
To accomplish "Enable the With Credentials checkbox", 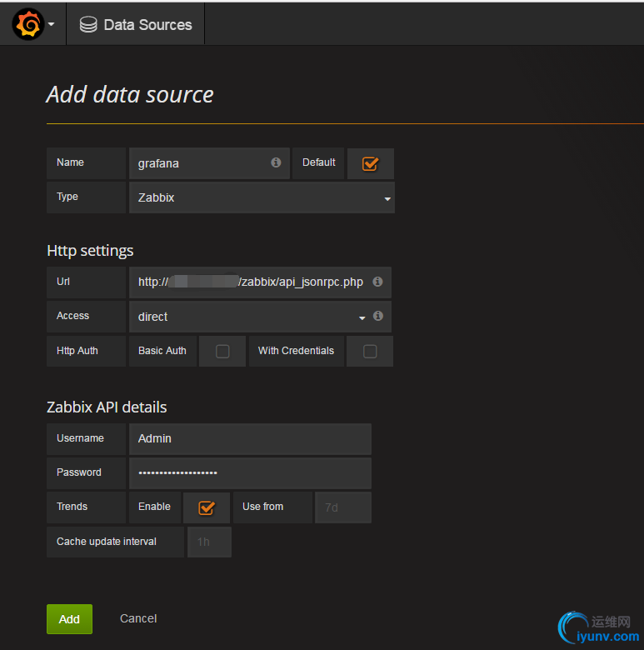I will point(370,351).
